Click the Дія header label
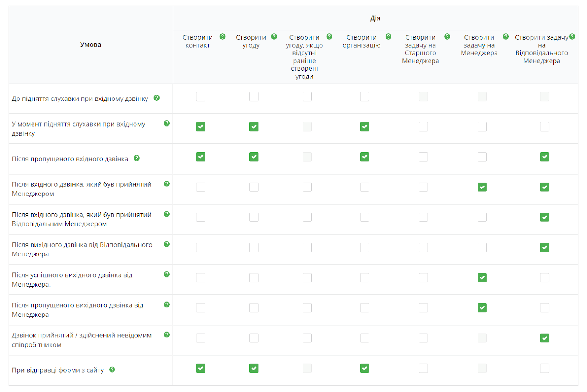Viewport: 587px width, 392px height. [x=375, y=18]
